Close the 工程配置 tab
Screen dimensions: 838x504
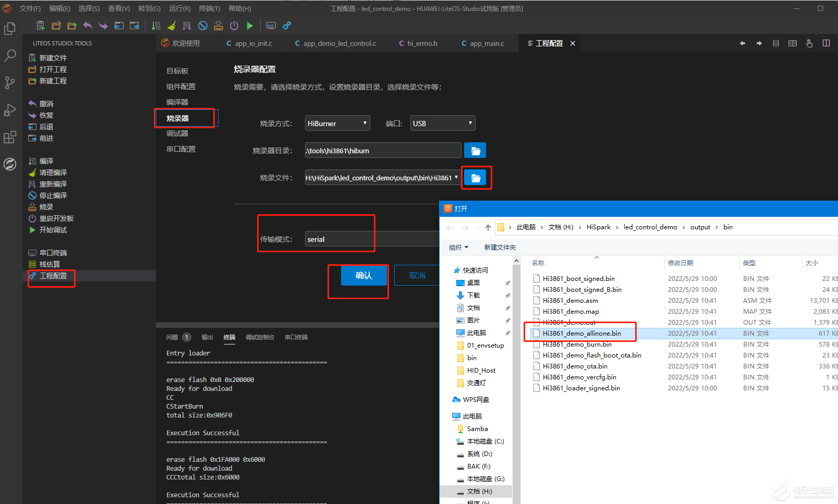pos(573,43)
